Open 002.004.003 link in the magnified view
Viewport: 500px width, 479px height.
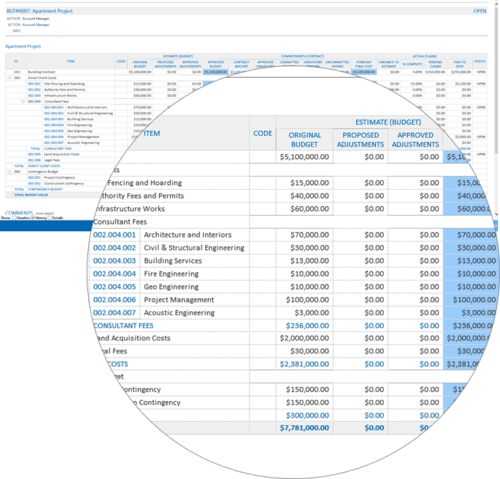tap(114, 261)
